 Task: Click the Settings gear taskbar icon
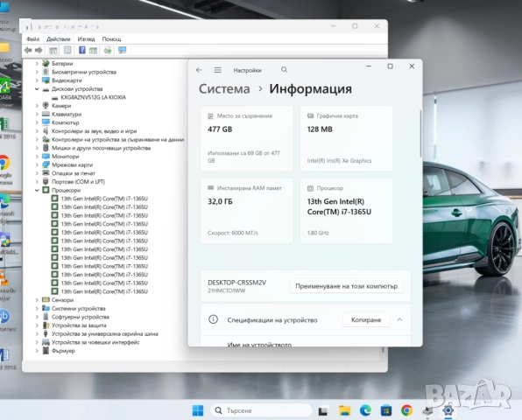(x=448, y=410)
